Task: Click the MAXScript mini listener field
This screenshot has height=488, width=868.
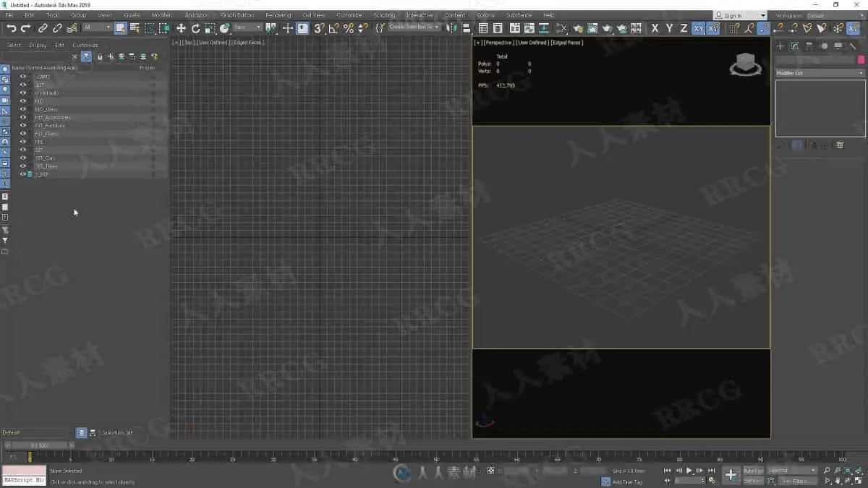Action: 24,480
